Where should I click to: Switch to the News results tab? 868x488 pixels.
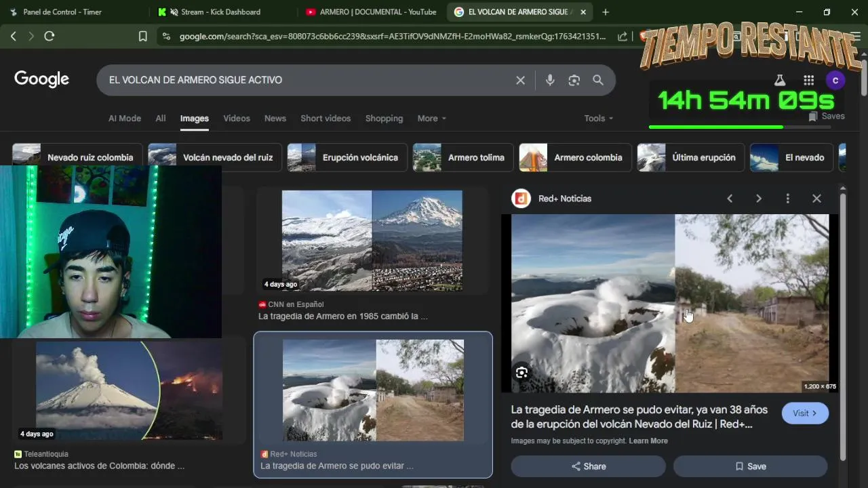(x=275, y=118)
